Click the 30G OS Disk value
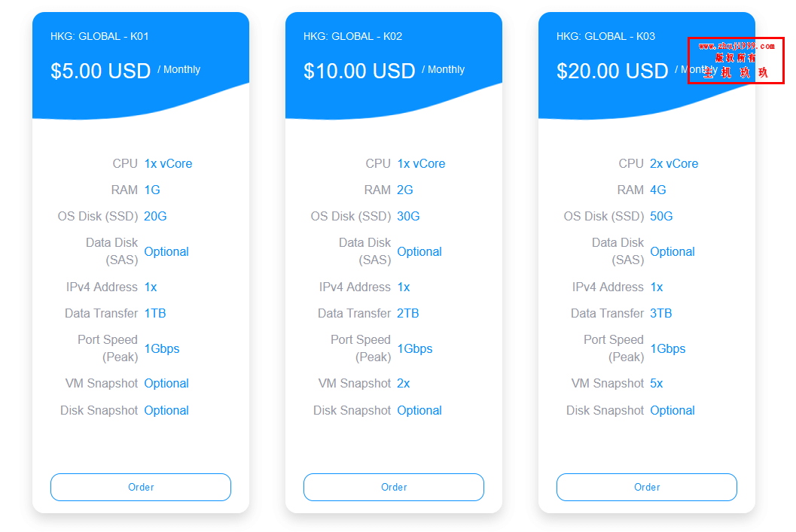Viewport: 796px width, 532px height. tap(408, 217)
